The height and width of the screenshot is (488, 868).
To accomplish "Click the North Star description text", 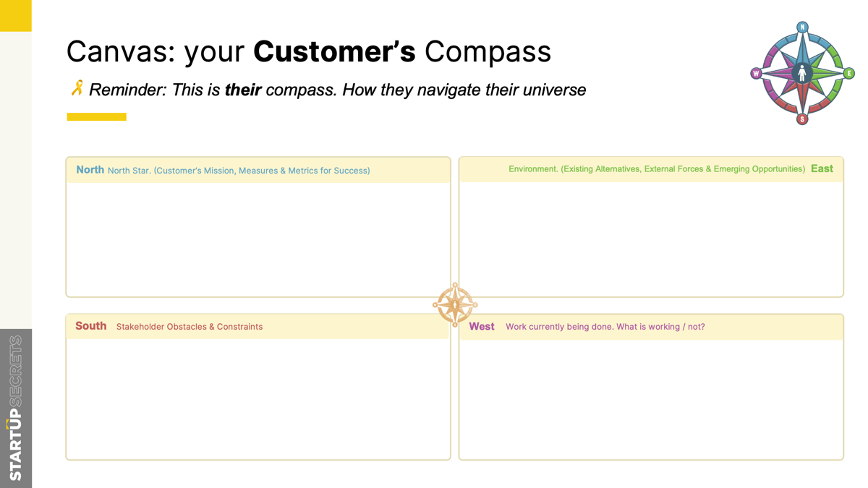I will (239, 171).
